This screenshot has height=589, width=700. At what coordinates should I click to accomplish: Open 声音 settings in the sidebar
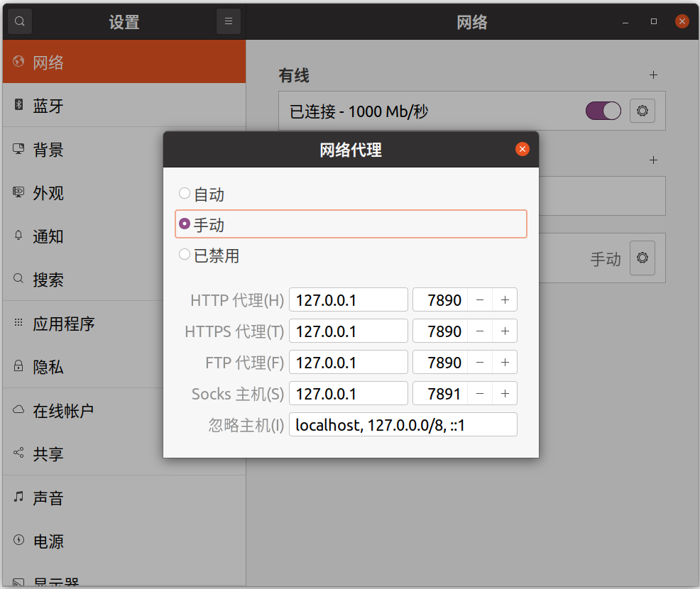click(x=48, y=498)
